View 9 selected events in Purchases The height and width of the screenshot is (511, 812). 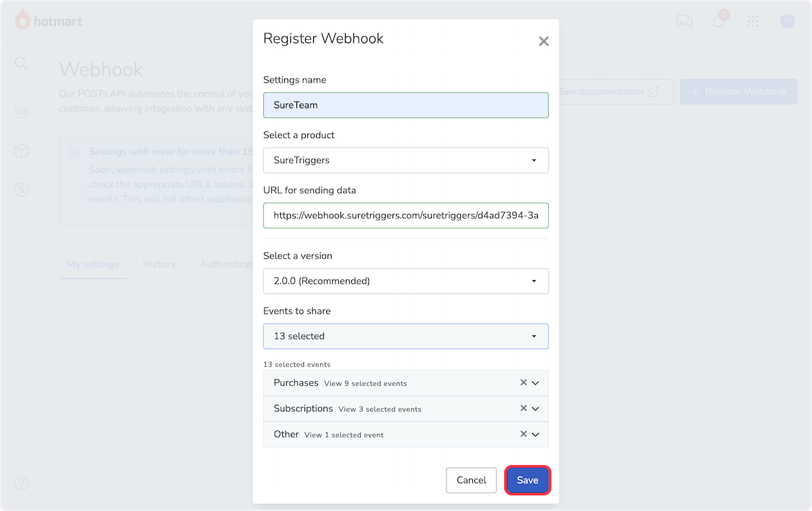coord(365,383)
